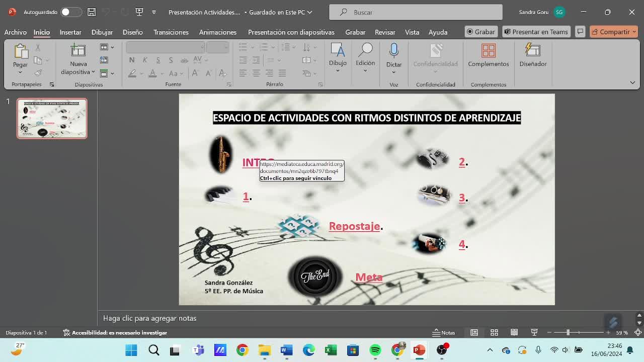Toggle normal view in status bar

[x=474, y=332]
